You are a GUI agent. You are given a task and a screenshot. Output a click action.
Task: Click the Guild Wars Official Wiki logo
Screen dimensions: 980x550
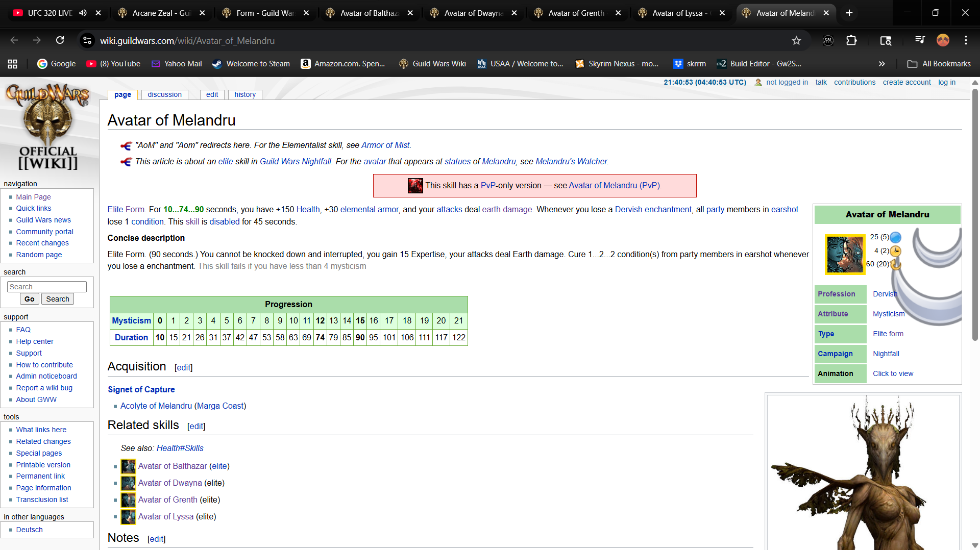tap(48, 127)
